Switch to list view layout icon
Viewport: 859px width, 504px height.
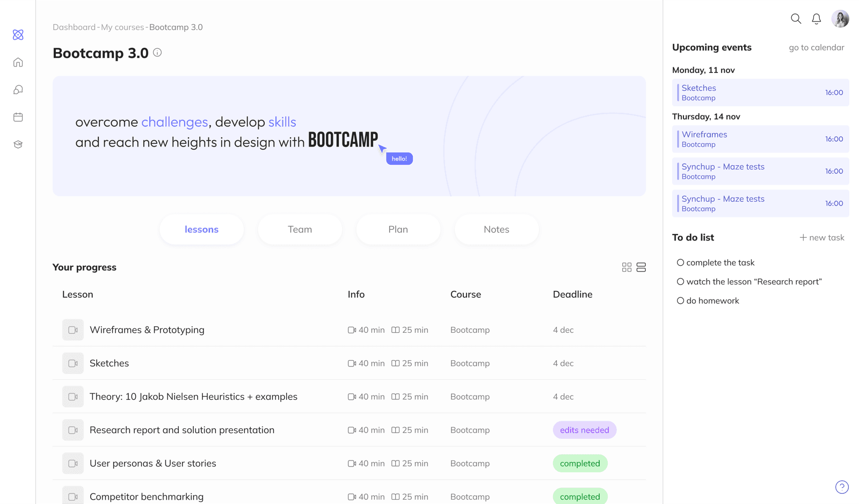(641, 267)
